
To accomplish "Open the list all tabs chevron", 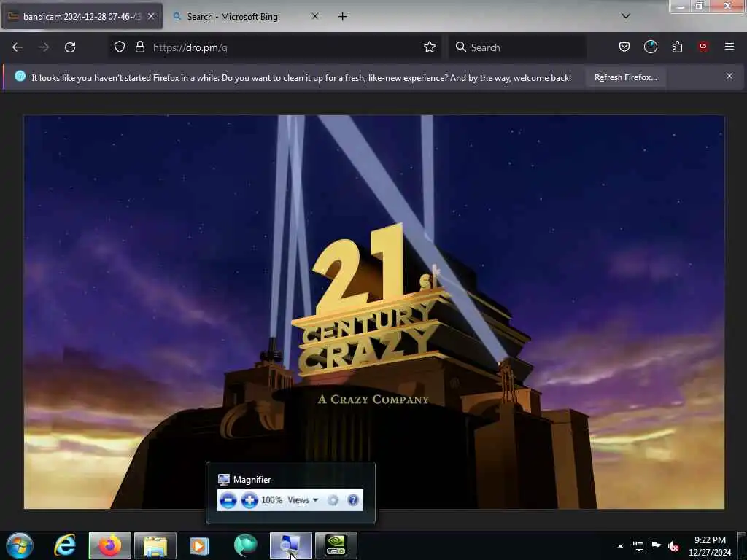I will (x=625, y=16).
